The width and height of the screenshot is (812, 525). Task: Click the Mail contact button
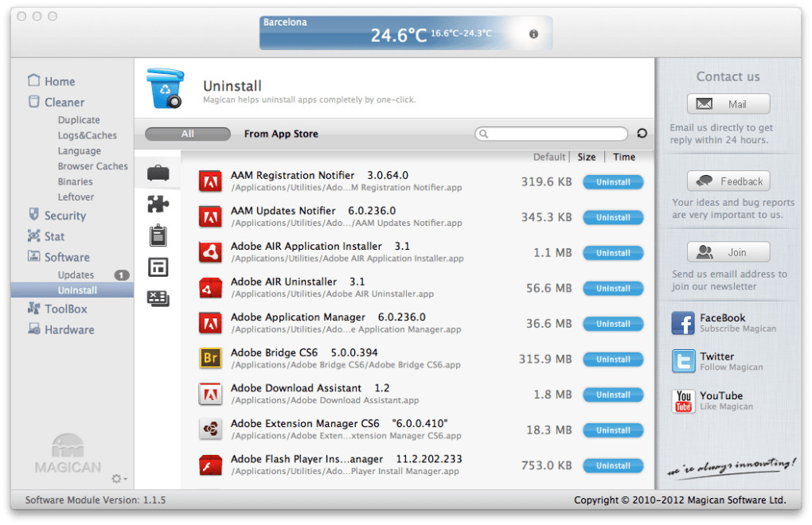point(728,104)
